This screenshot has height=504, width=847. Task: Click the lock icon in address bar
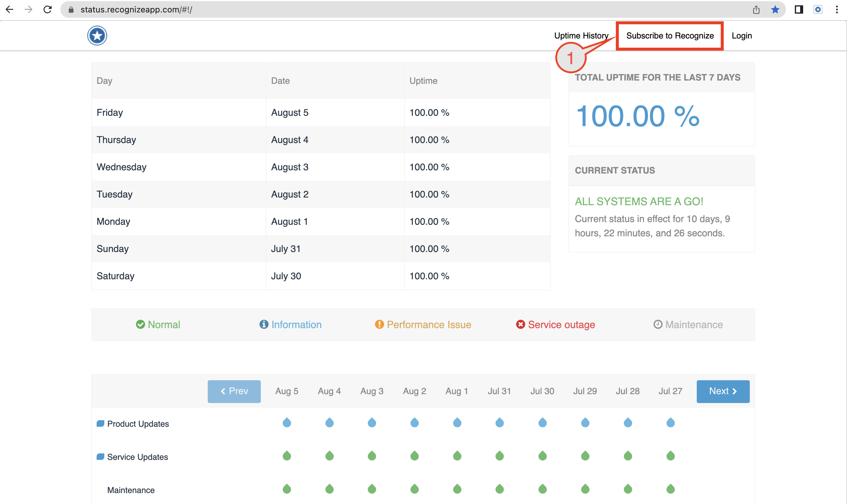71,9
